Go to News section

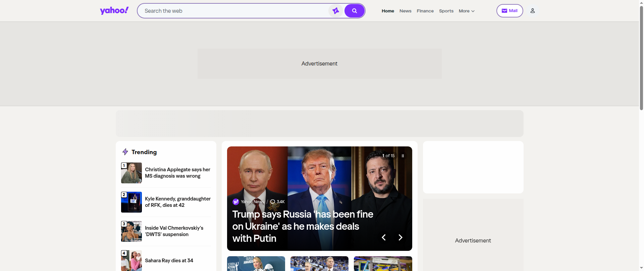coord(405,11)
